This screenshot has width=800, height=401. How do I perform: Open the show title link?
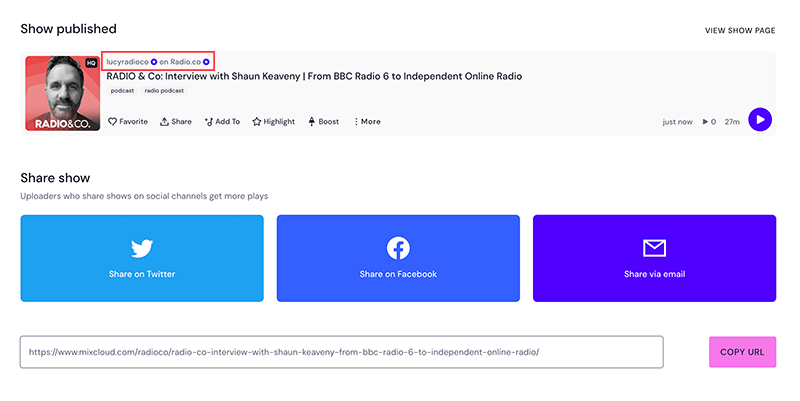314,76
